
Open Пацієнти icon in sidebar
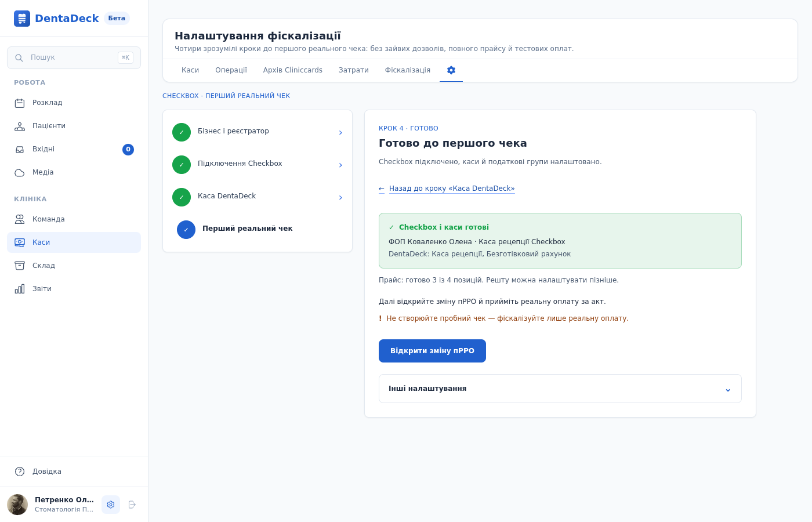point(20,126)
